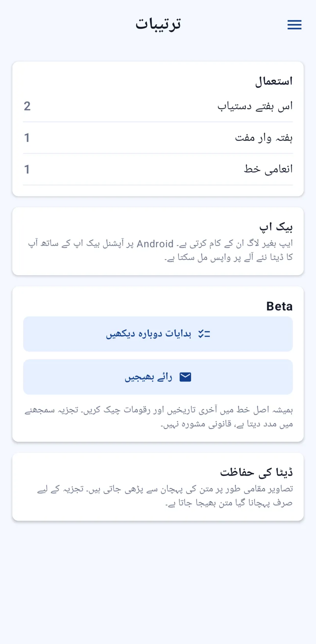The width and height of the screenshot is (316, 644).
Task: Tap the اس ہفتے دستیاب row
Action: coord(158,106)
